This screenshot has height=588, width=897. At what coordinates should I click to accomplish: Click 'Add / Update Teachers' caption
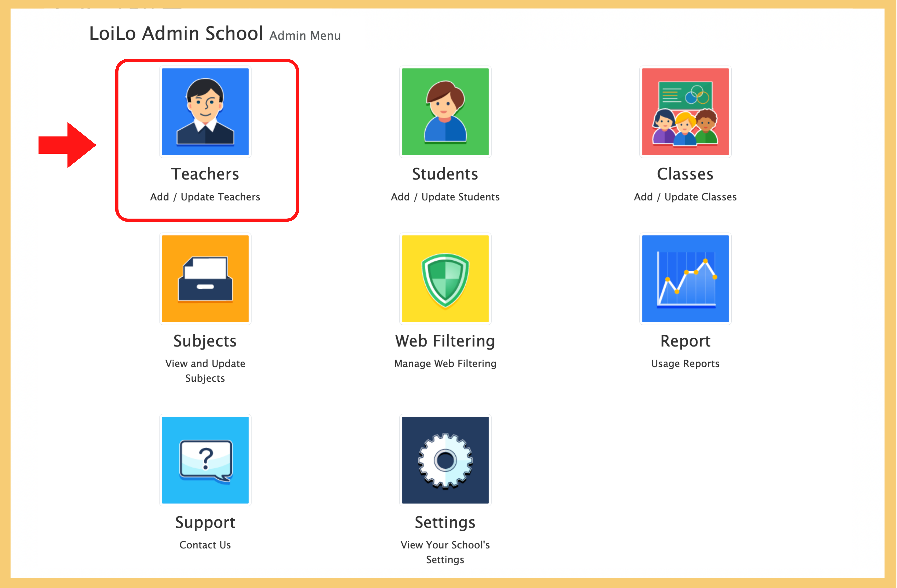click(x=205, y=197)
